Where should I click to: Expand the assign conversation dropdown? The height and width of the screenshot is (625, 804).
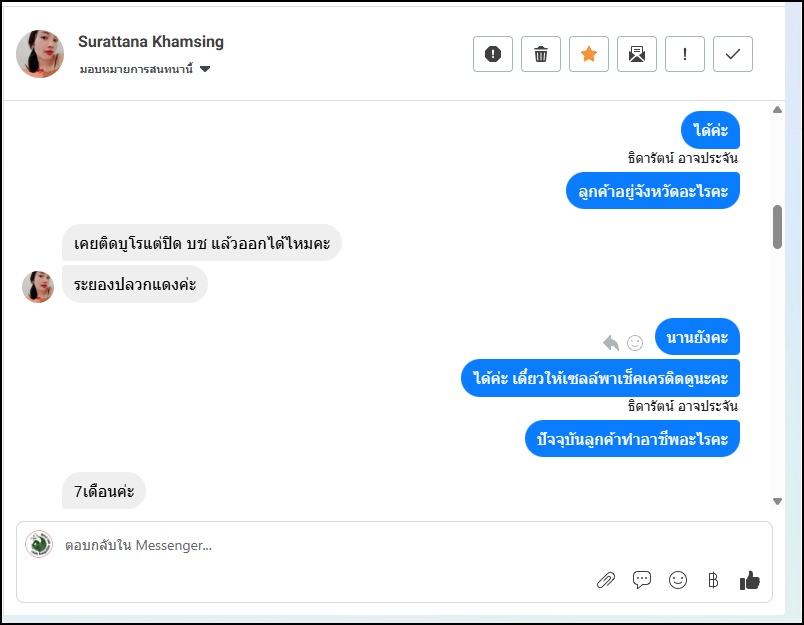205,70
